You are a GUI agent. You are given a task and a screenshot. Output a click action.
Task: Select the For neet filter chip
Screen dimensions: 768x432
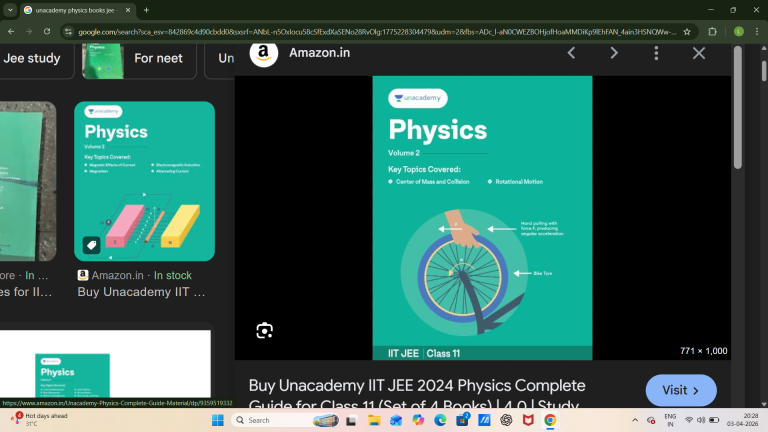[139, 61]
